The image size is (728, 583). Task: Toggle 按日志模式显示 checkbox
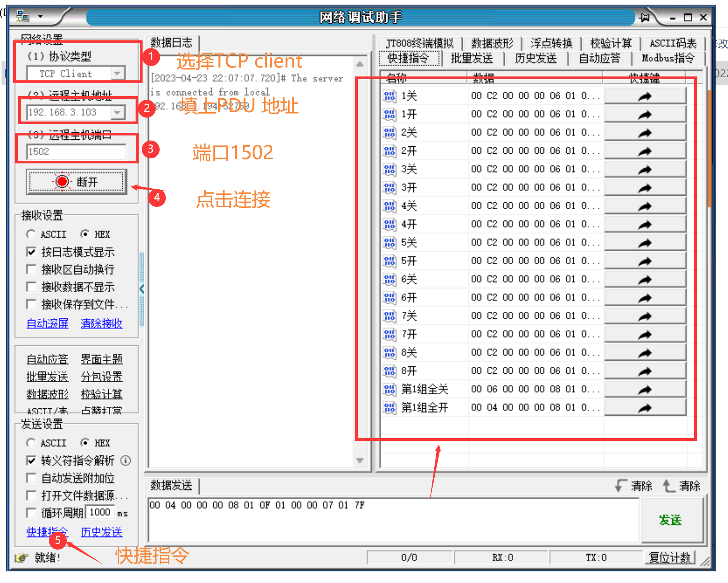point(31,252)
